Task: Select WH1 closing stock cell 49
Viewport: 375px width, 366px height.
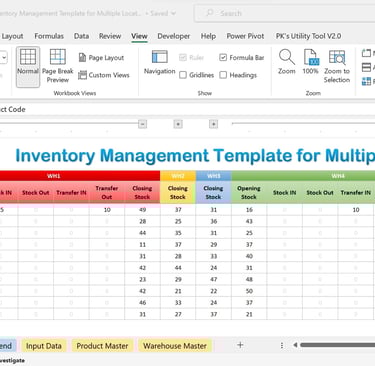Action: click(142, 210)
